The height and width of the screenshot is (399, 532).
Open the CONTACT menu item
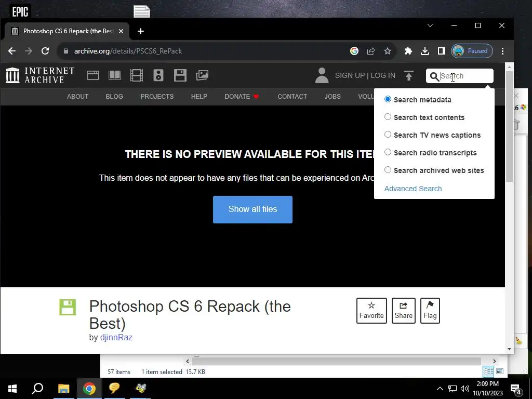292,96
